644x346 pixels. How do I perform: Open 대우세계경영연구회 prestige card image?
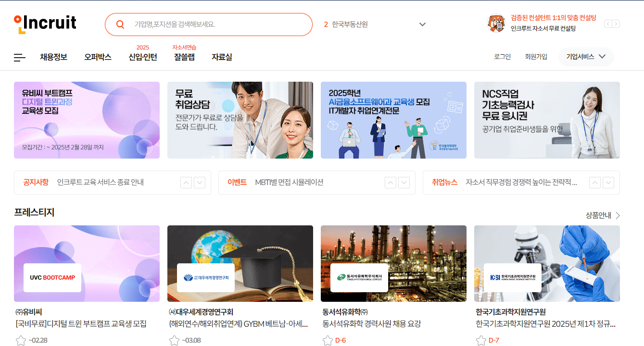coord(240,264)
